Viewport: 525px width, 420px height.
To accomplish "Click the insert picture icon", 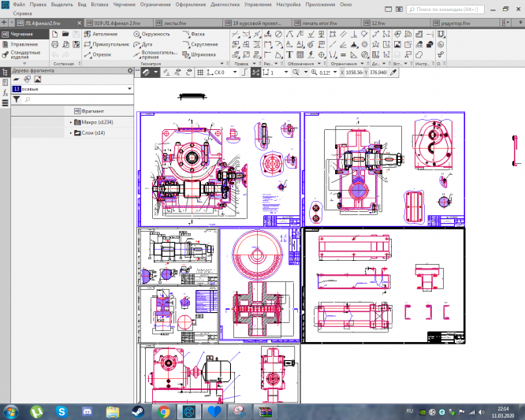I will pos(397,44).
